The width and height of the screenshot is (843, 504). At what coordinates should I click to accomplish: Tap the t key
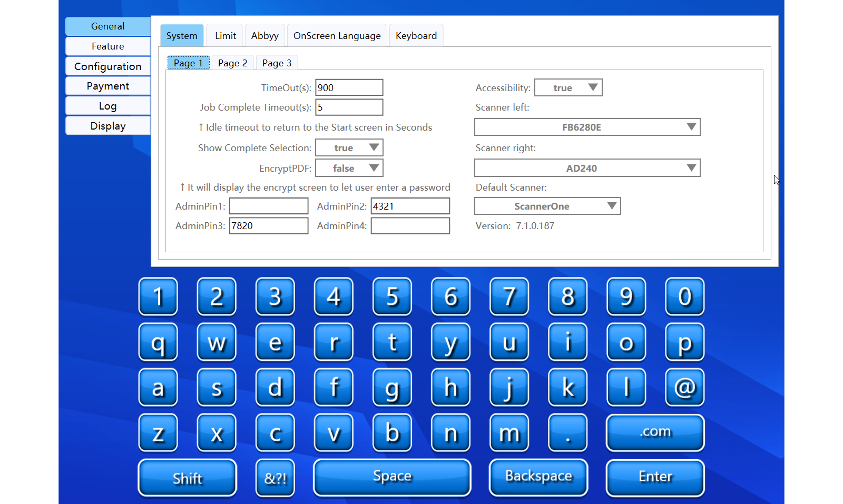coord(392,342)
